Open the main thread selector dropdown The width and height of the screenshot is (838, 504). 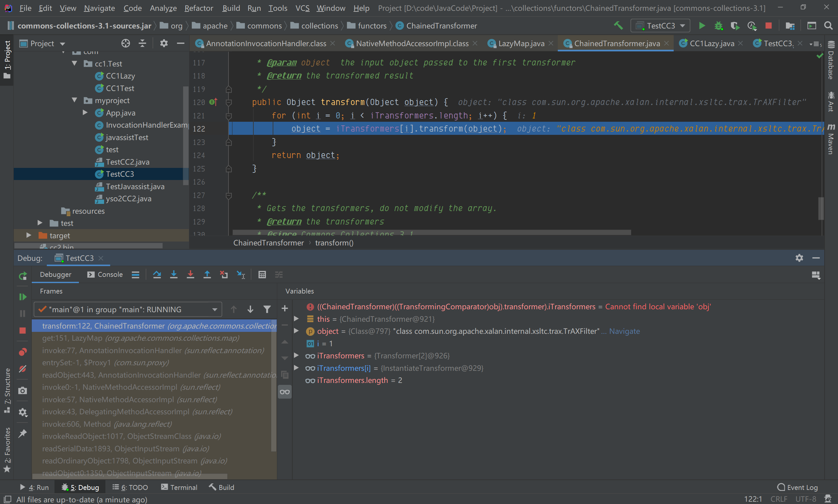pyautogui.click(x=128, y=309)
